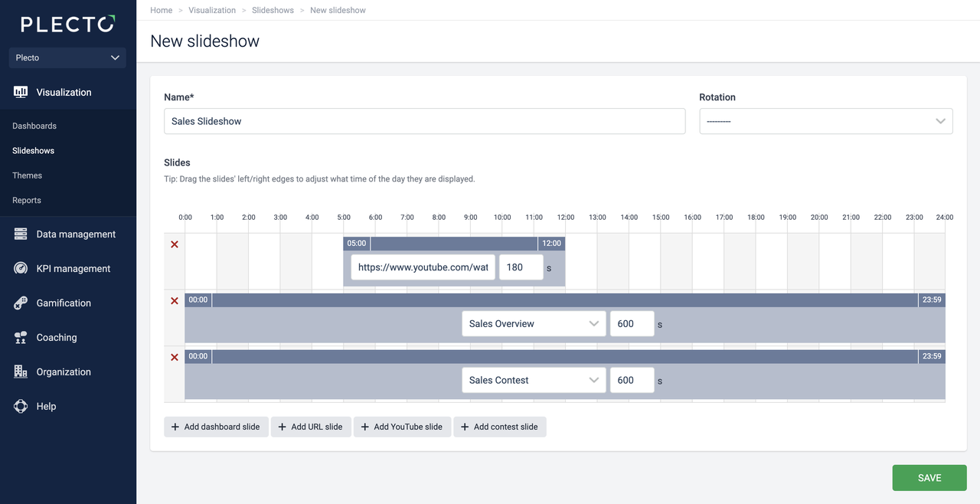The height and width of the screenshot is (504, 980).
Task: Click the KPI management gauge icon
Action: (21, 269)
